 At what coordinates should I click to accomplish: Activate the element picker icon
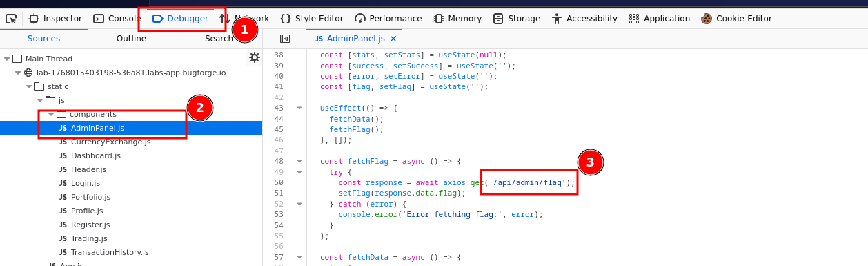[11, 19]
